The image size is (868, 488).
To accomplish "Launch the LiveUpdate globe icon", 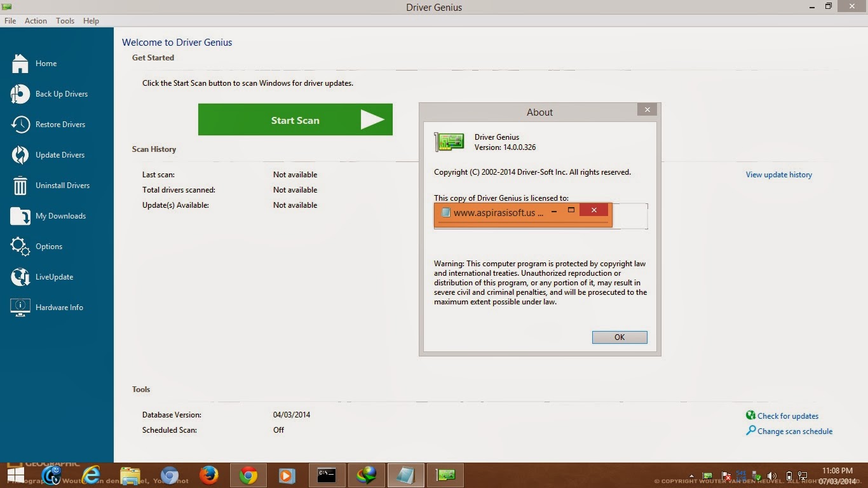I will (x=20, y=277).
